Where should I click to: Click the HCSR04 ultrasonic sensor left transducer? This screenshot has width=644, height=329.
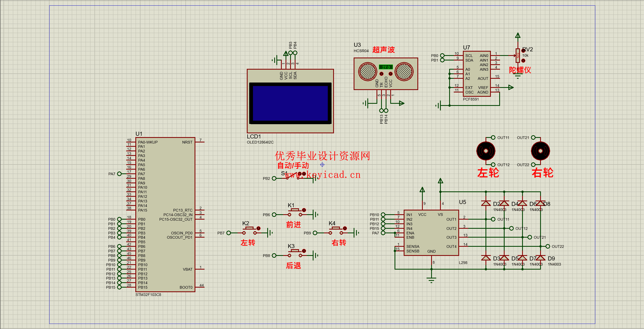[x=368, y=71]
